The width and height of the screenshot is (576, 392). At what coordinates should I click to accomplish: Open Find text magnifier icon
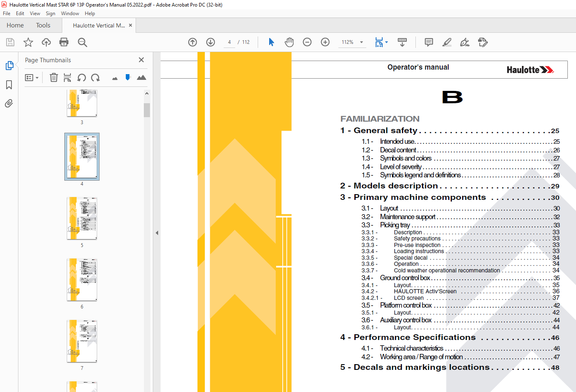coord(82,42)
